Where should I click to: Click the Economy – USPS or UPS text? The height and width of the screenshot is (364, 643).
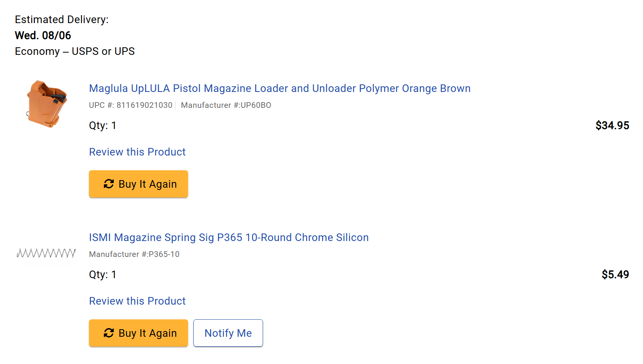(75, 51)
